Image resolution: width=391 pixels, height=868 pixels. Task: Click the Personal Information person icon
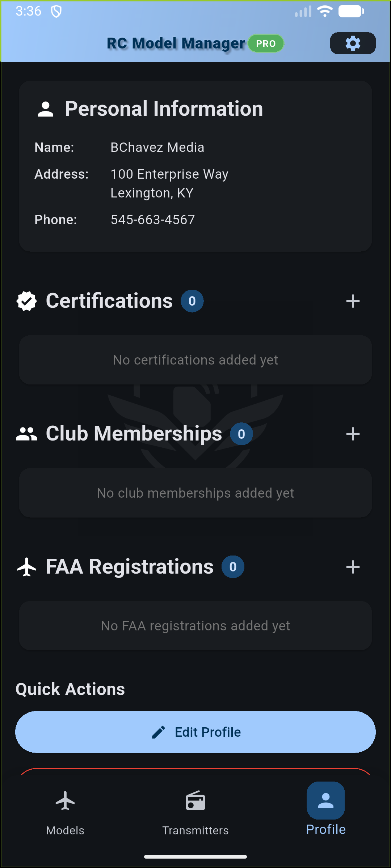point(46,109)
